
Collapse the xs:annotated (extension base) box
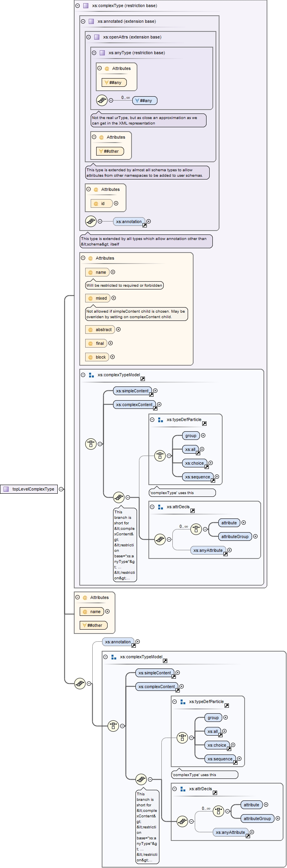[83, 21]
